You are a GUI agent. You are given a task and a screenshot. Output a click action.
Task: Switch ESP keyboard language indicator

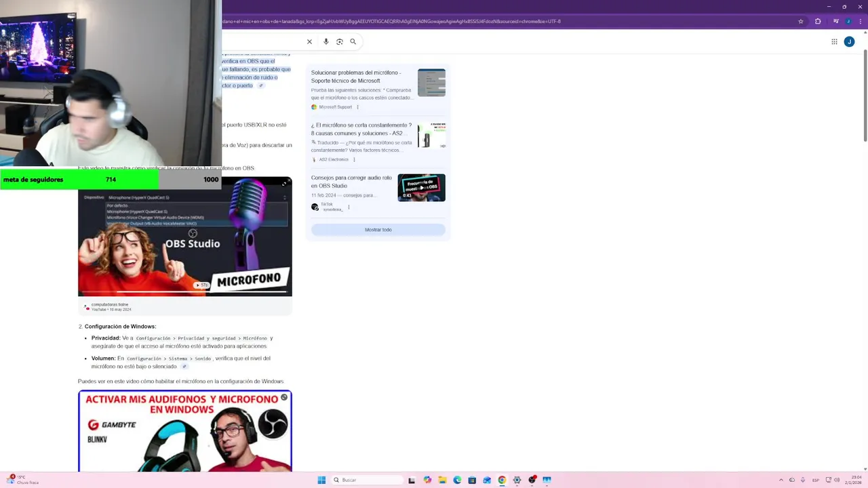(x=816, y=480)
